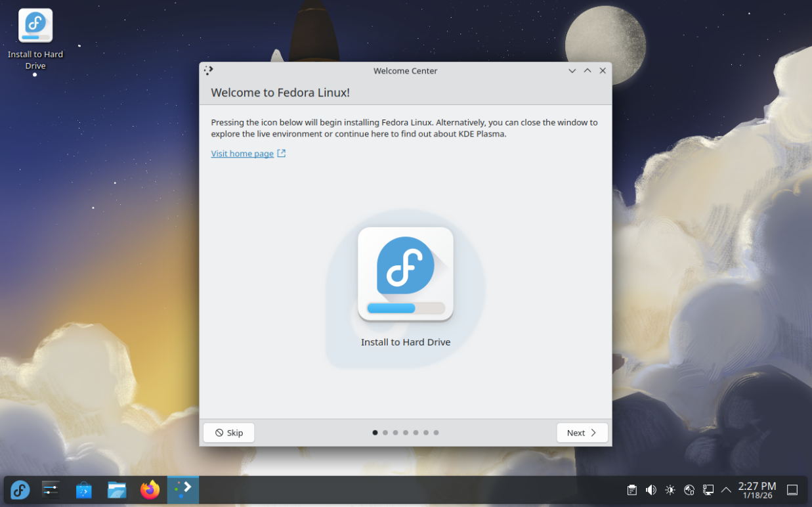Open the Application Launcher Fedora menu
Viewport: 812px width, 507px height.
[19, 489]
